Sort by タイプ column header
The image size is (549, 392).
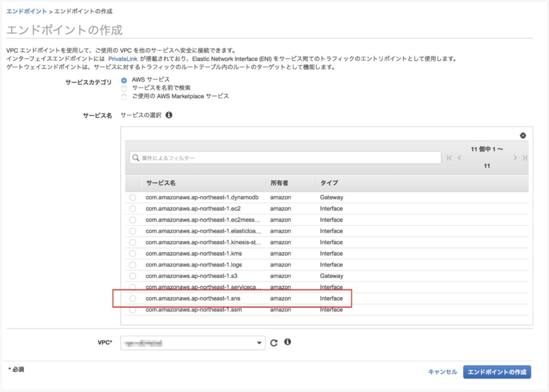(329, 183)
